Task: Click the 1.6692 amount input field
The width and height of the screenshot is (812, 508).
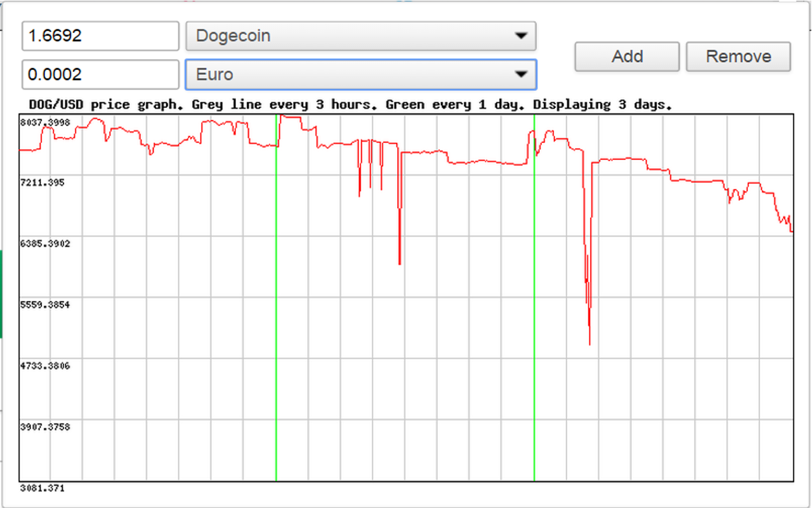Action: coord(101,36)
